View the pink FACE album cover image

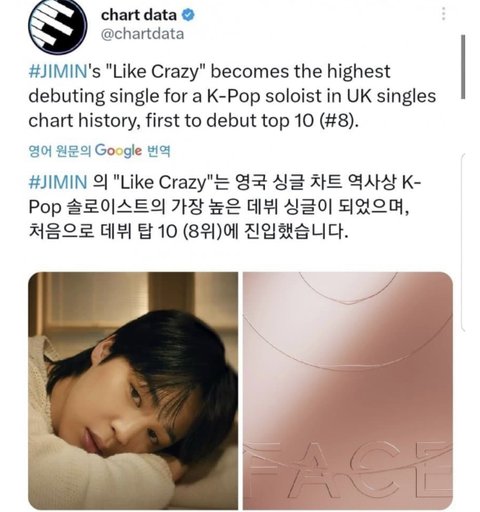pos(348,390)
